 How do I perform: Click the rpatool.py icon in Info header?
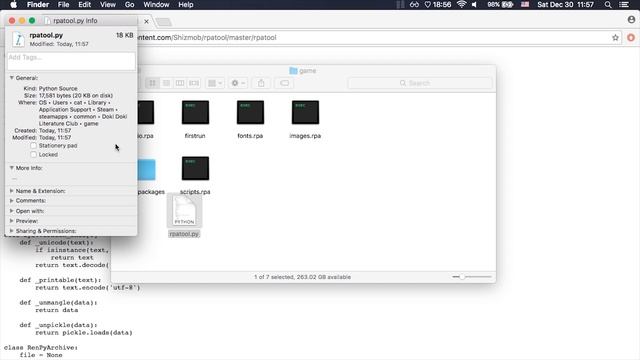pos(18,39)
